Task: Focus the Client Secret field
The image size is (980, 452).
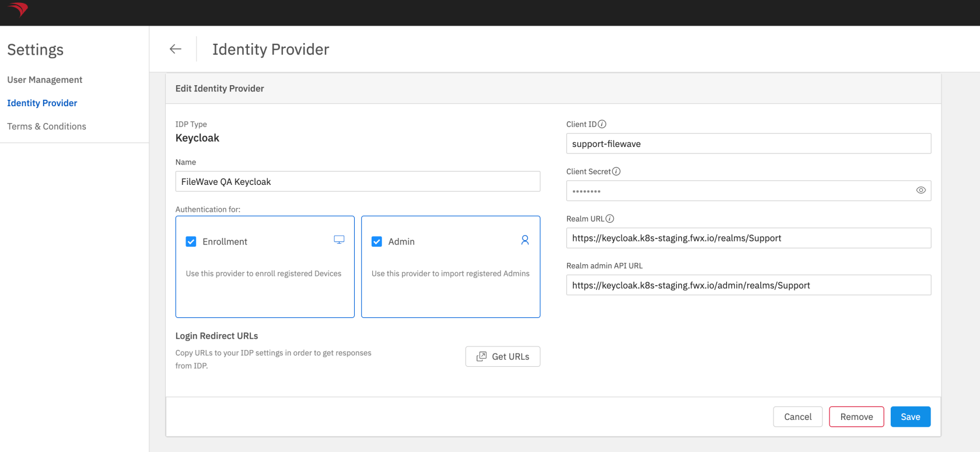Action: [x=748, y=191]
